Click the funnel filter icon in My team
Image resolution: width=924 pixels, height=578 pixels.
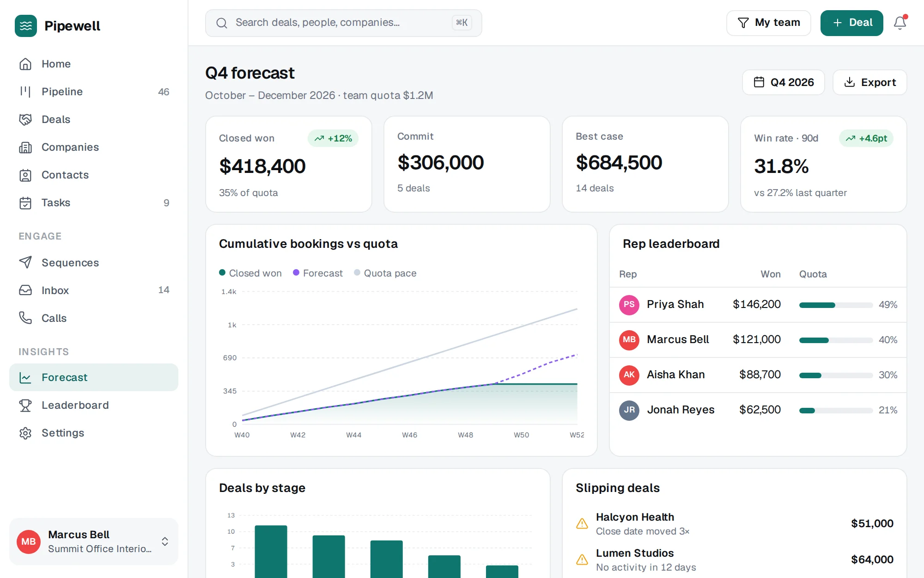pos(743,23)
